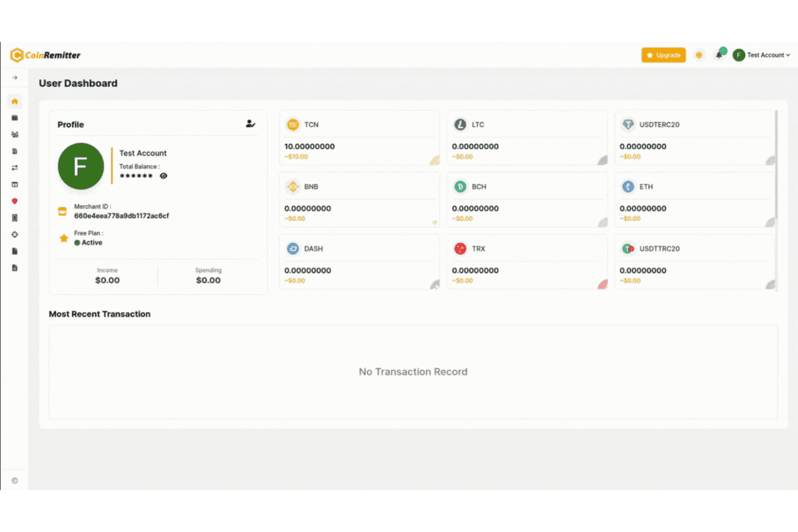The image size is (798, 532).
Task: Click the copyright icon at sidebar bottom
Action: pyautogui.click(x=15, y=481)
